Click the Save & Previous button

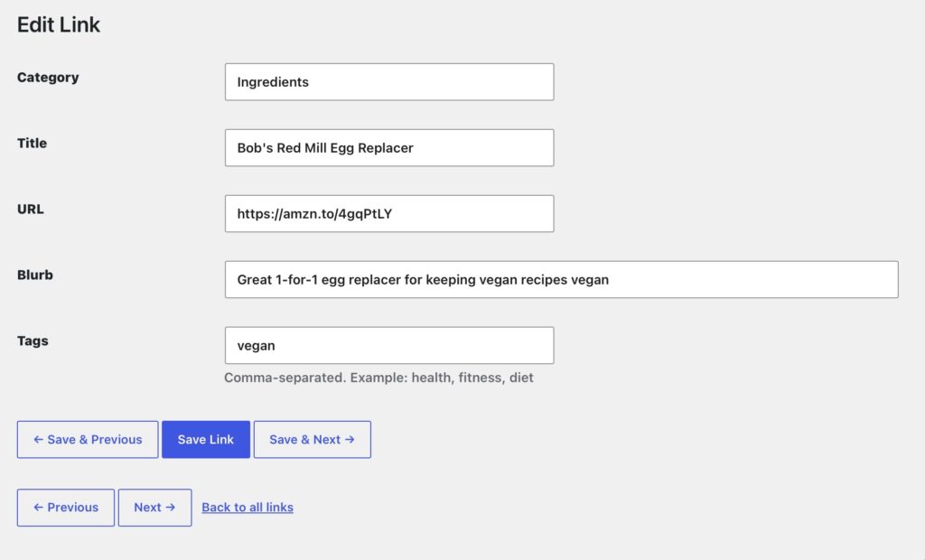coord(88,440)
